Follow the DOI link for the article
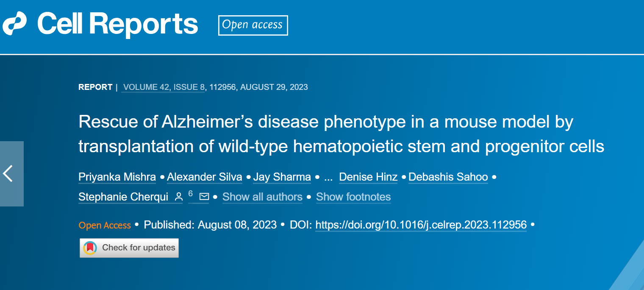 421,225
